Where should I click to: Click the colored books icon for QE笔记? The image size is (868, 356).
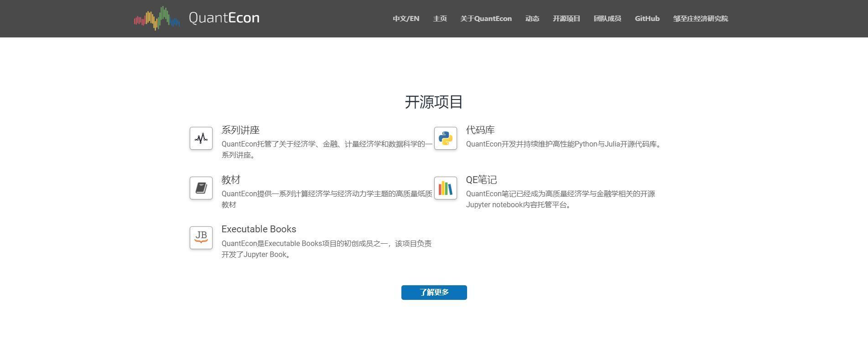(x=446, y=188)
